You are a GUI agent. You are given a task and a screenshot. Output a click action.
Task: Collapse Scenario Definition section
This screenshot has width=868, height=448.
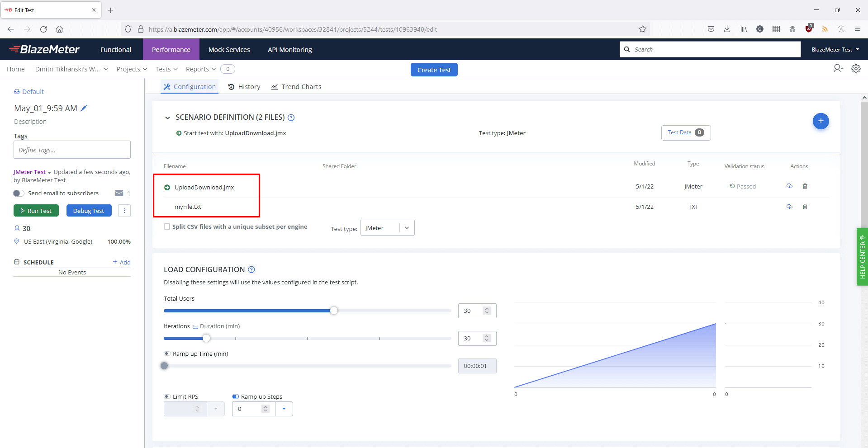[x=167, y=118]
